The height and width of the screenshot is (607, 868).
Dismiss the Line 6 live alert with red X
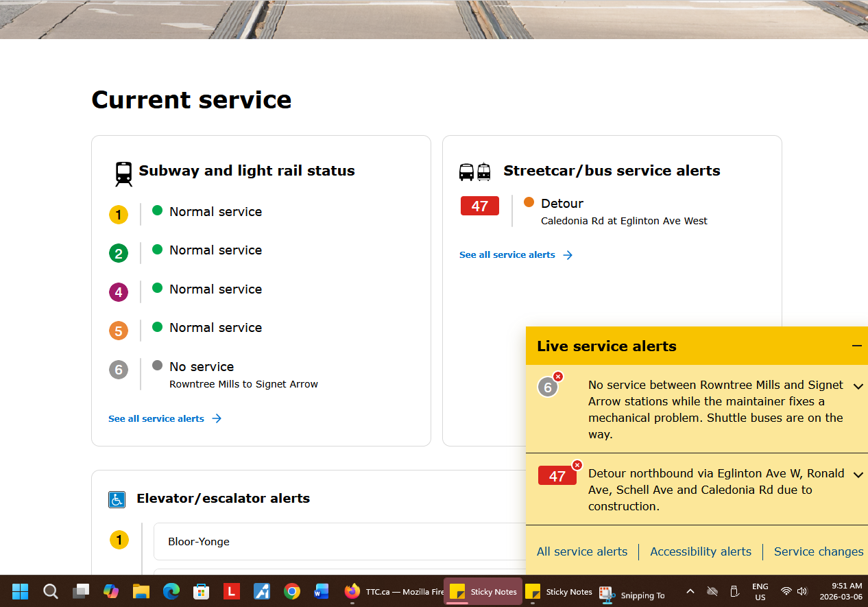click(558, 377)
